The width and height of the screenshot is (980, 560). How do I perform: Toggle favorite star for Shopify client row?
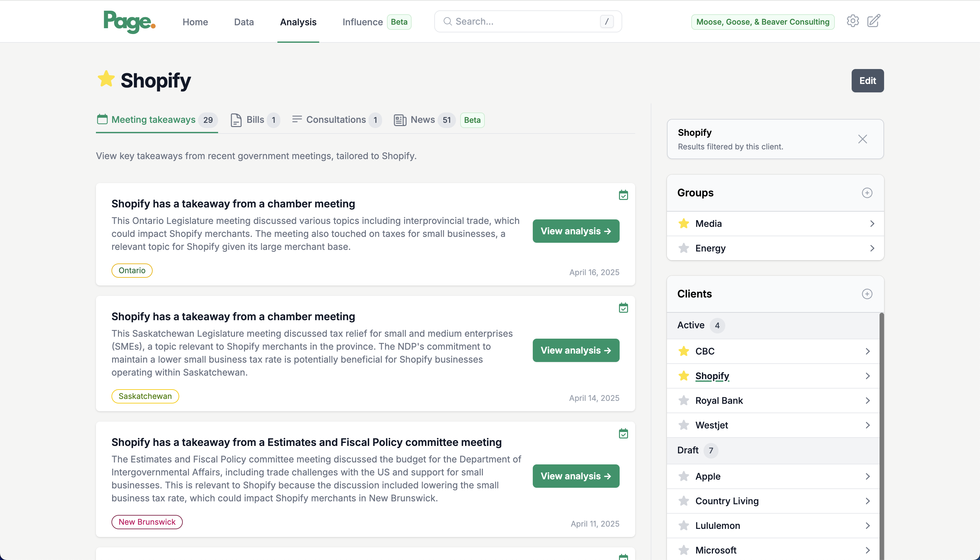[684, 376]
